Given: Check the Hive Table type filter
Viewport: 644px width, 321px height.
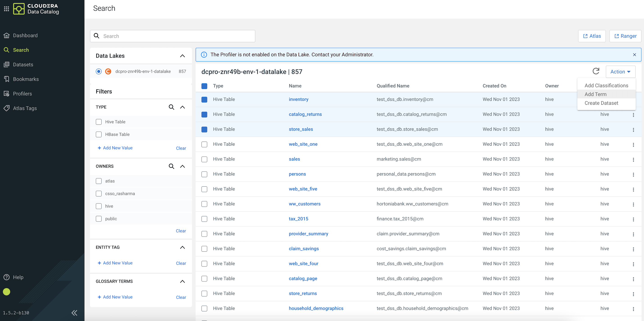Looking at the screenshot, I should pyautogui.click(x=99, y=122).
